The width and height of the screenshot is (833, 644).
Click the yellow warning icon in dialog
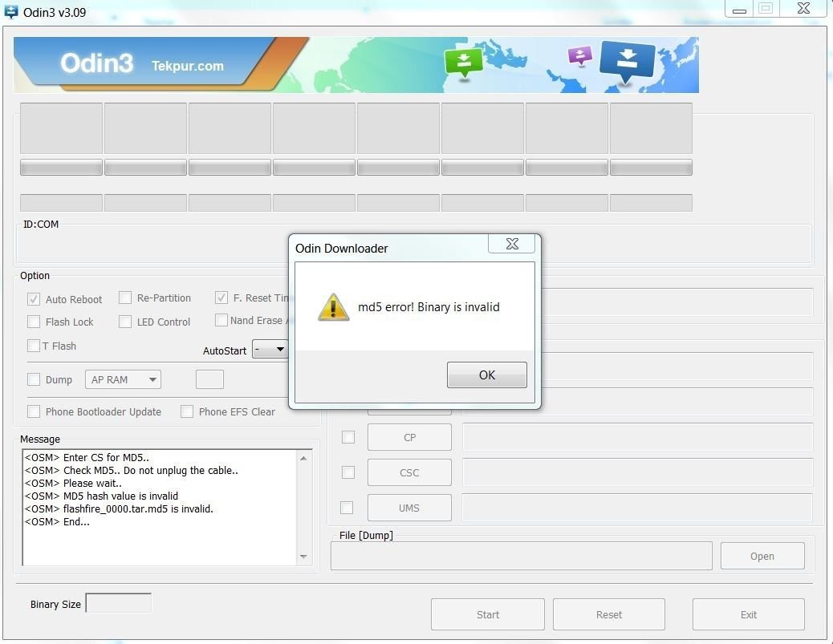333,307
